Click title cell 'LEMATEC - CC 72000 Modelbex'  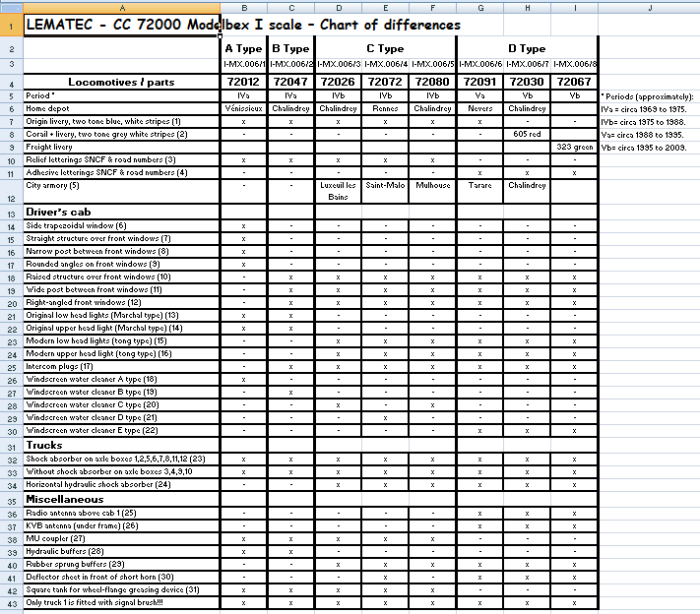tap(121, 25)
